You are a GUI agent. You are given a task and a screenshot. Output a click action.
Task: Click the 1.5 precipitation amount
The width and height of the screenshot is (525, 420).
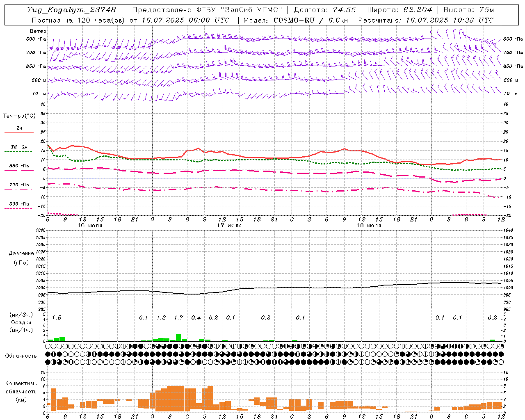(x=57, y=317)
